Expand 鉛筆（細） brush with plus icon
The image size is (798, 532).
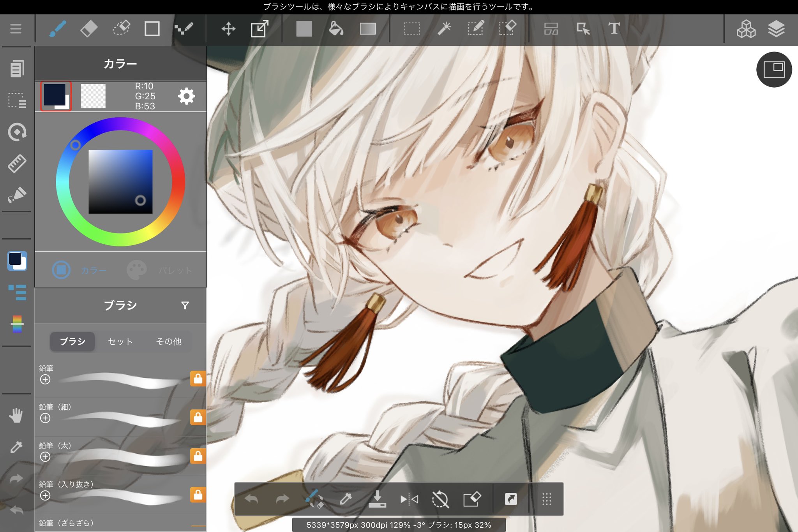point(45,418)
